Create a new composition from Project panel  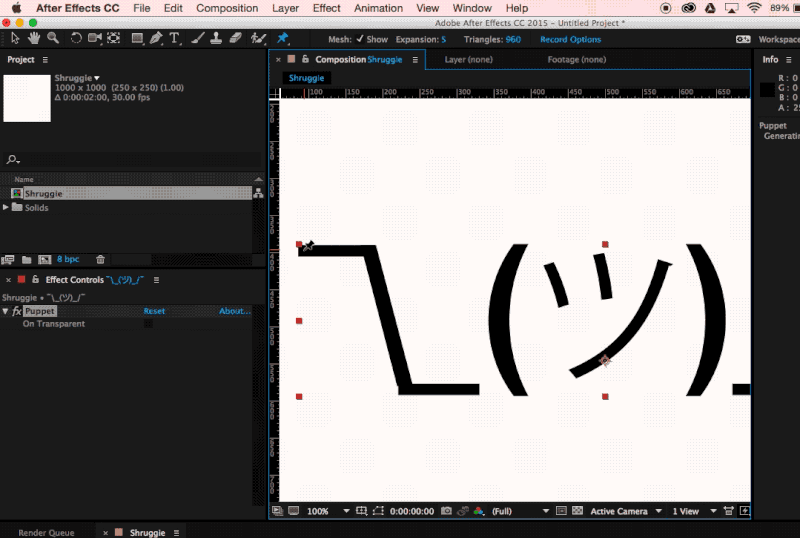[x=45, y=259]
